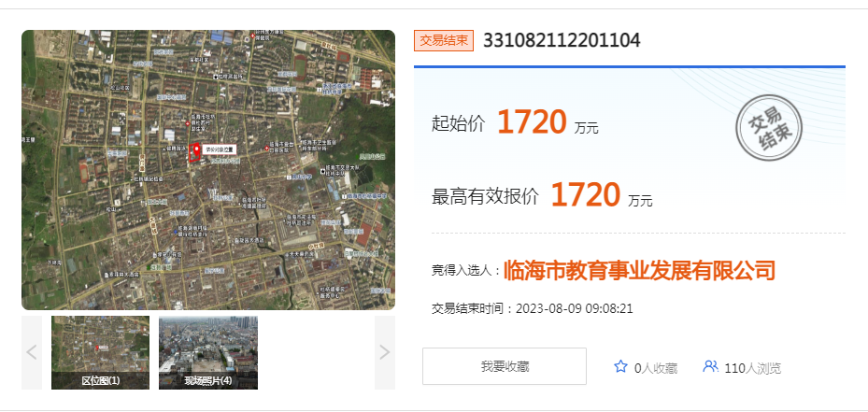The image size is (868, 412).
Task: Show next thumbnail with right arrow
Action: (385, 353)
